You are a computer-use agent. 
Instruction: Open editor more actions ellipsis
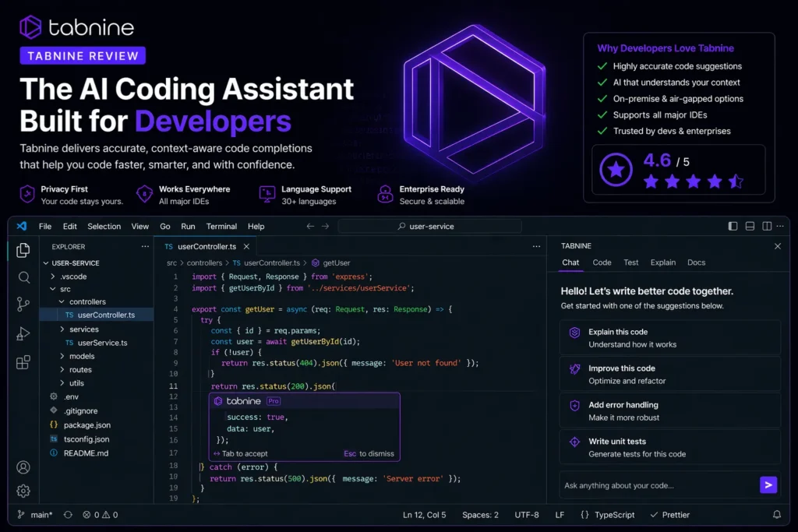pos(536,246)
